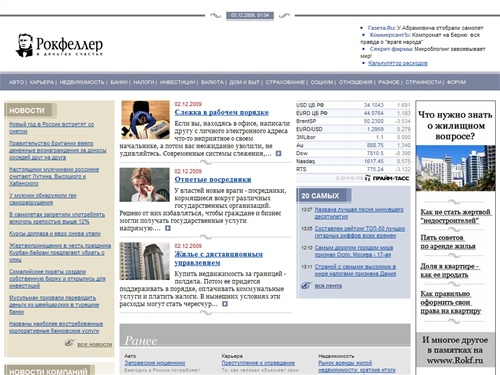Click вся лента link
The height and width of the screenshot is (375, 500).
pyautogui.click(x=328, y=286)
